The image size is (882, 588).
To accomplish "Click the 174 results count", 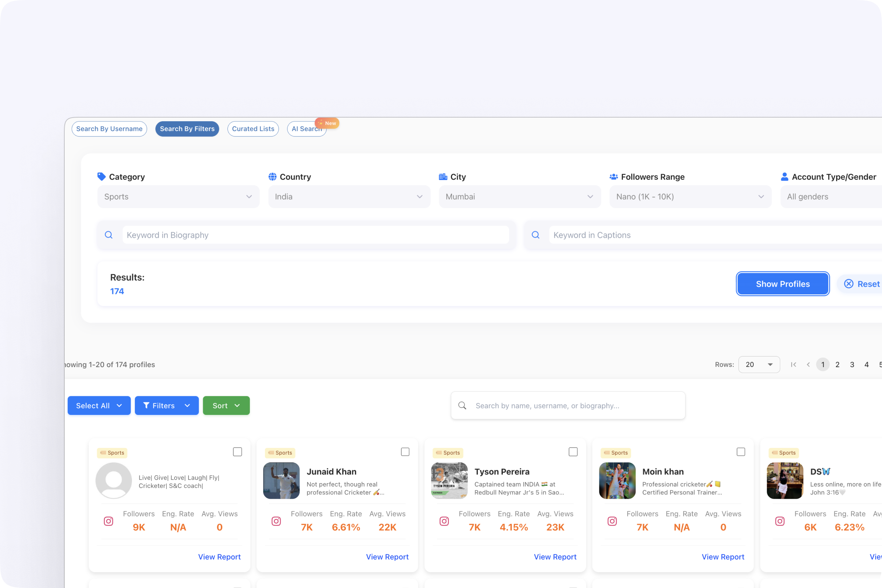I will [117, 291].
